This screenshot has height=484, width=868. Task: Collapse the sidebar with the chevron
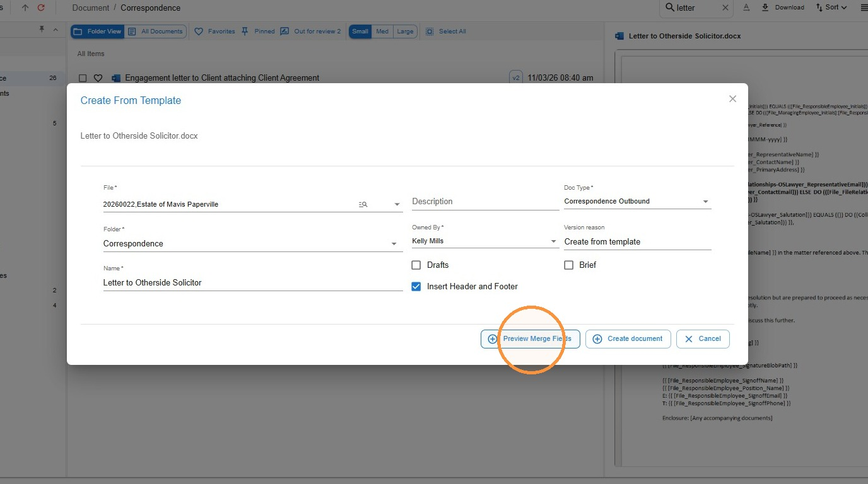pyautogui.click(x=56, y=30)
